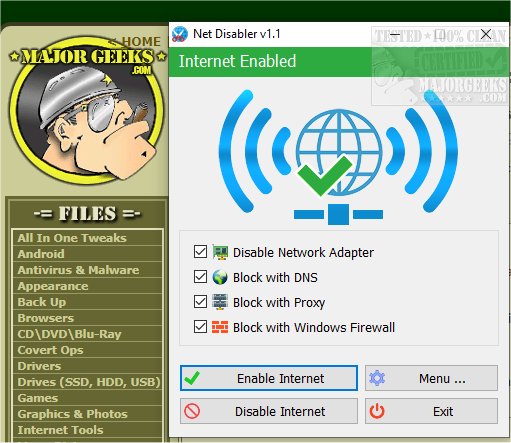
Task: Go to the HOME link above the logo
Action: click(x=140, y=42)
